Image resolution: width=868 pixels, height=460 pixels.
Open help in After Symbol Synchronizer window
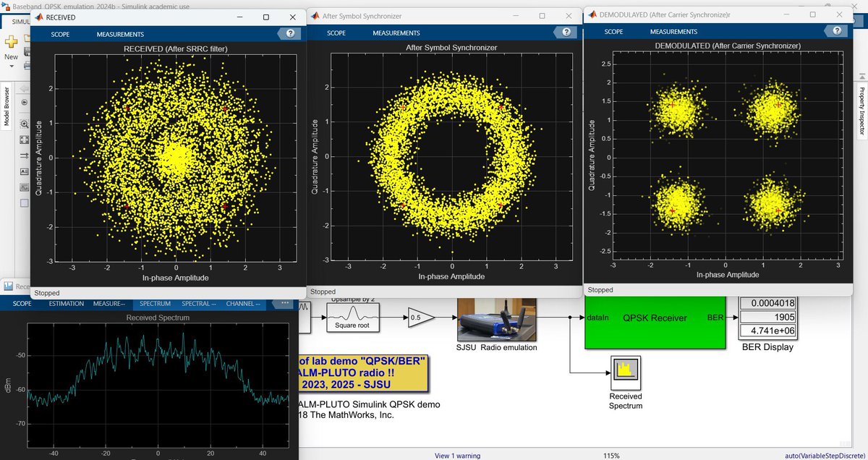(x=566, y=33)
